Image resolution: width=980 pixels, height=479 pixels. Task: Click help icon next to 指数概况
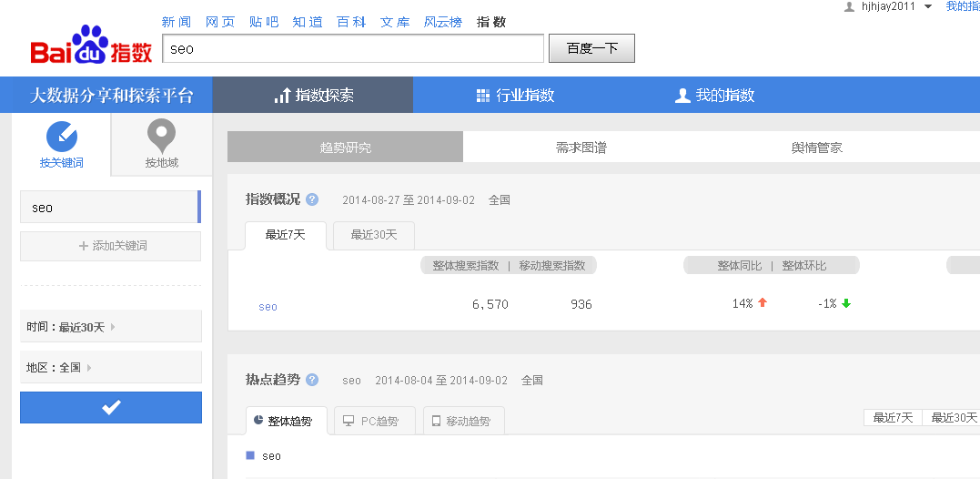pyautogui.click(x=312, y=199)
